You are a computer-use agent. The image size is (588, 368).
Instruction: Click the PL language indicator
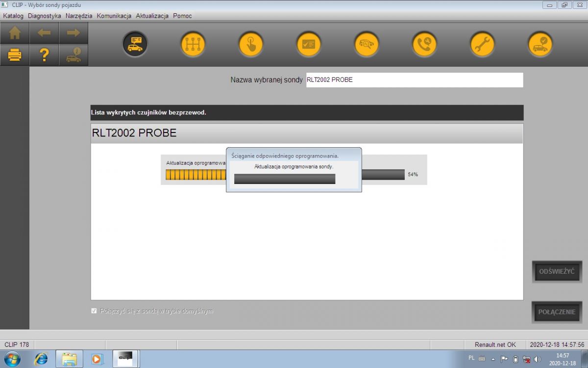click(x=471, y=358)
